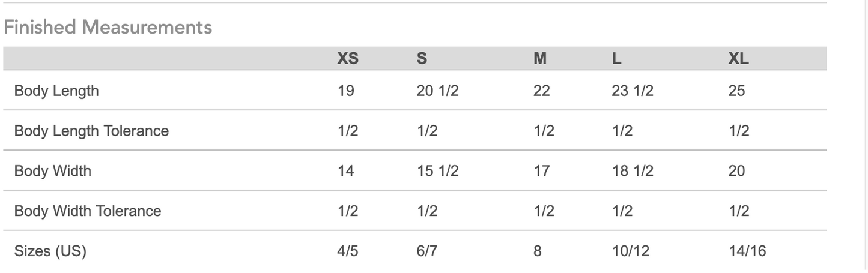Screen dimensions: 868x273
Task: Select Body Width value 14 for XS
Action: click(x=346, y=171)
